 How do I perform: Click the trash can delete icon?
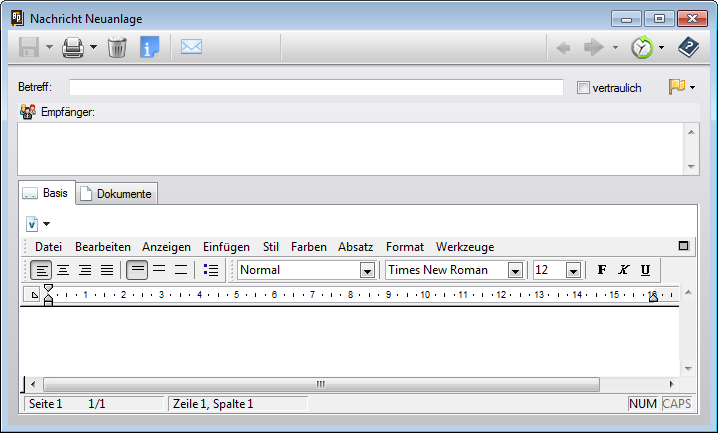click(117, 47)
